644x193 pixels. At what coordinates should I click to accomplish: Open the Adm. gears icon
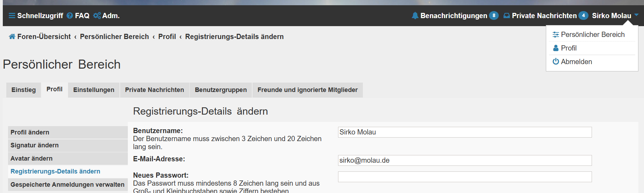[97, 16]
